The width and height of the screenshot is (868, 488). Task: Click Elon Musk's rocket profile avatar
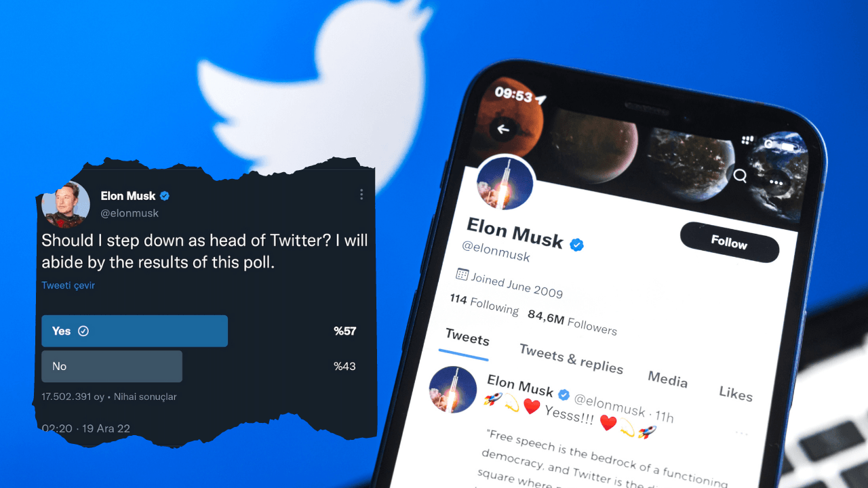point(505,182)
